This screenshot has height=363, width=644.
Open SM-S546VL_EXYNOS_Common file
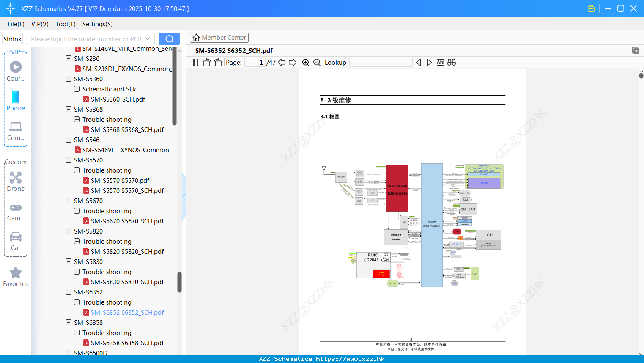[127, 150]
